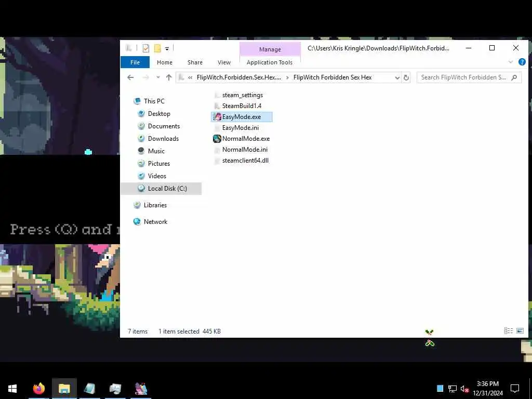The height and width of the screenshot is (399, 532).
Task: Switch to the Home ribbon tab
Action: (x=165, y=62)
